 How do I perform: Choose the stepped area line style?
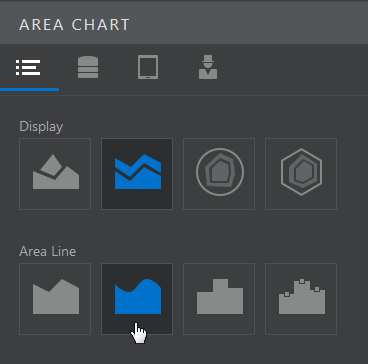point(219,299)
